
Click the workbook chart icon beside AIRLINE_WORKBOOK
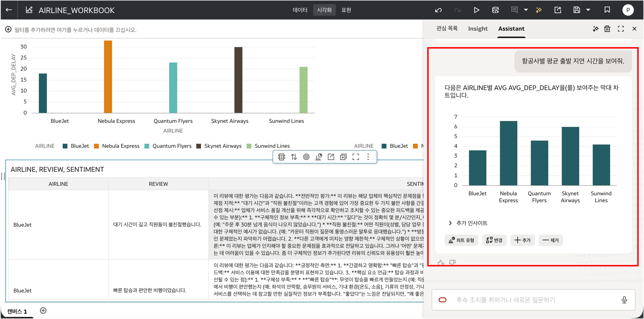(x=29, y=10)
